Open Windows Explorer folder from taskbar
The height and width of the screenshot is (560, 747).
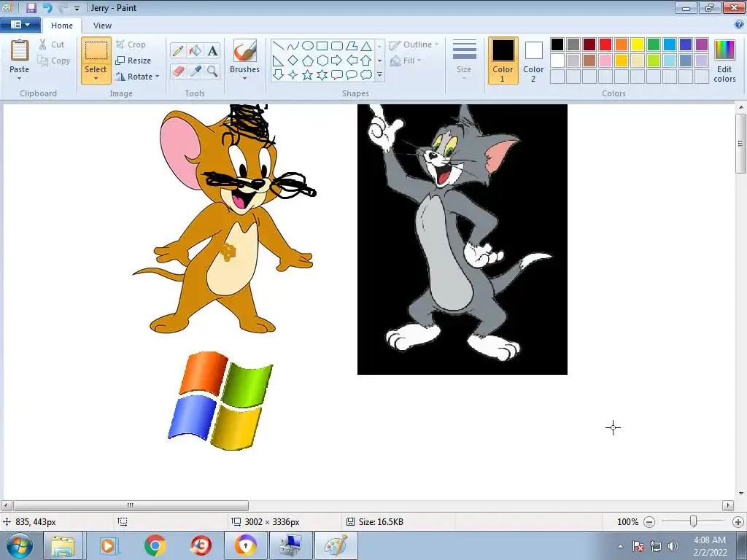63,545
